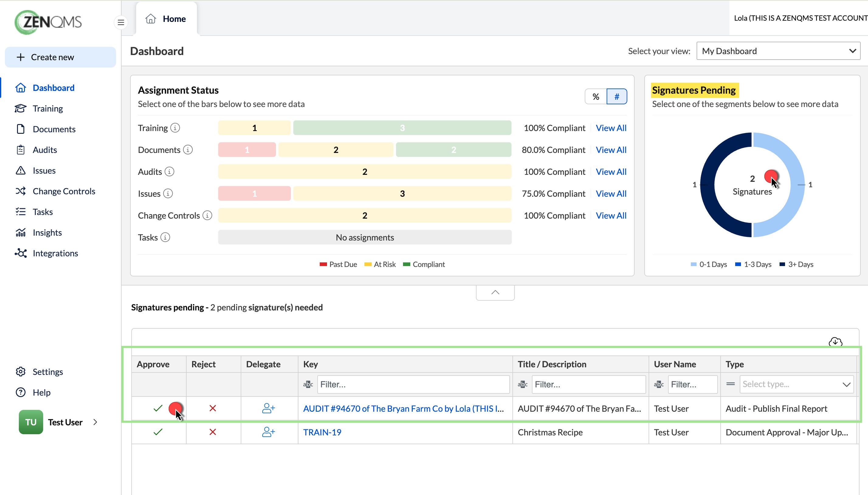
Task: Click View All for Documents
Action: 611,150
